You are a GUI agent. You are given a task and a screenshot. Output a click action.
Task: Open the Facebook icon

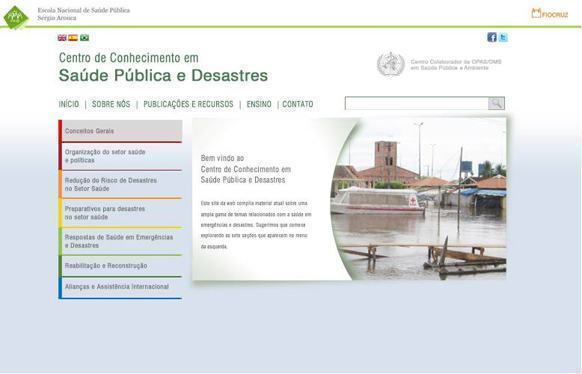(492, 37)
